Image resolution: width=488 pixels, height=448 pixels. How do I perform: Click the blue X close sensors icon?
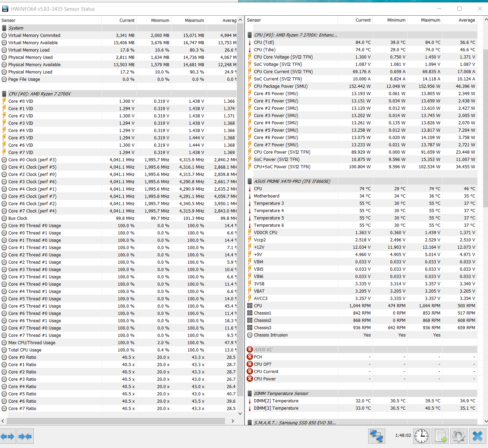click(478, 436)
